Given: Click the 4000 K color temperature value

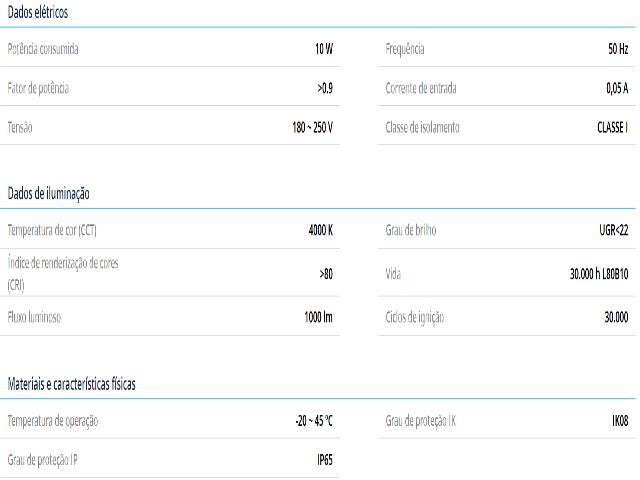Looking at the screenshot, I should pyautogui.click(x=320, y=230).
